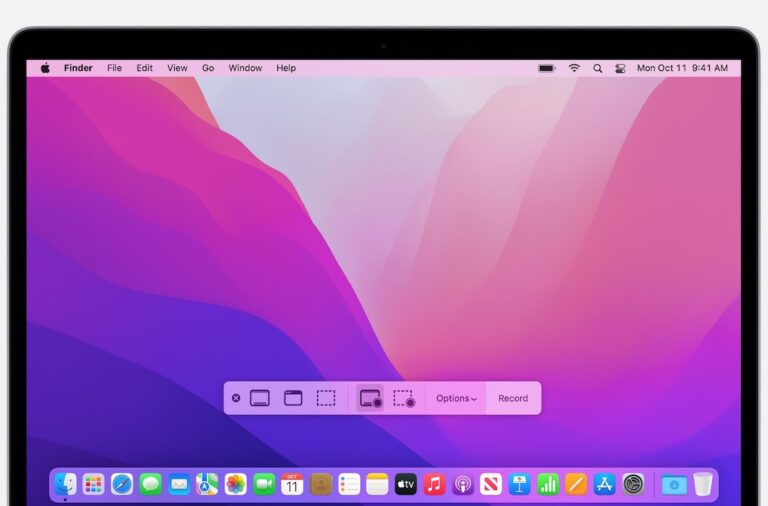Open the Window menu
Viewport: 768px width, 506px height.
(245, 68)
